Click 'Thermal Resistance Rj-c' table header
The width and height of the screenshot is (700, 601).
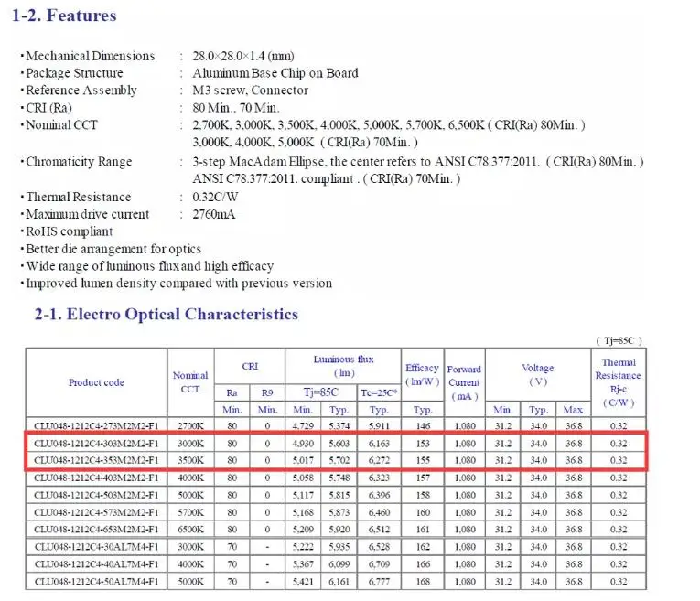click(619, 382)
